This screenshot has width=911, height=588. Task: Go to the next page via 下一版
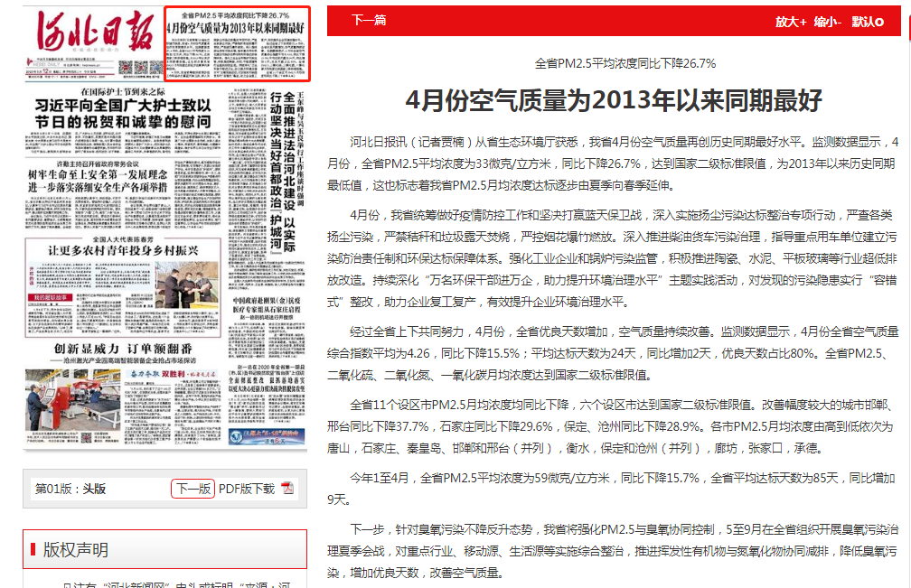[x=193, y=489]
